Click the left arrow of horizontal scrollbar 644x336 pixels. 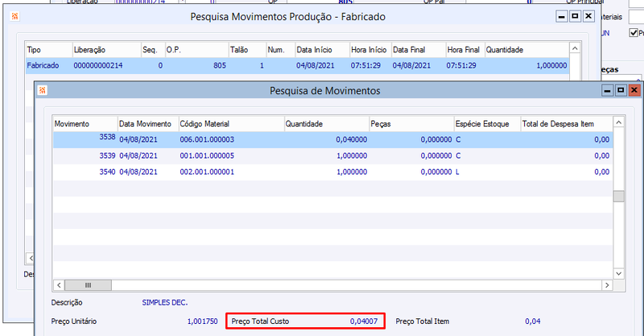coord(59,285)
